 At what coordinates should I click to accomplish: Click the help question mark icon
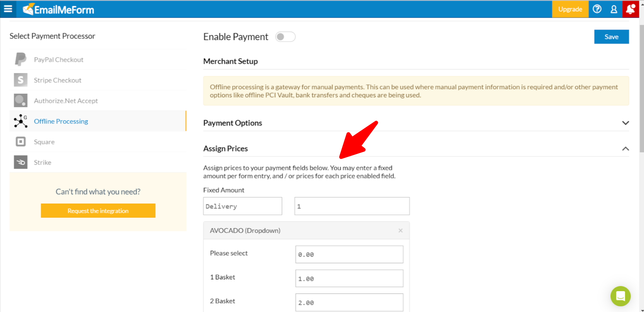click(x=597, y=9)
